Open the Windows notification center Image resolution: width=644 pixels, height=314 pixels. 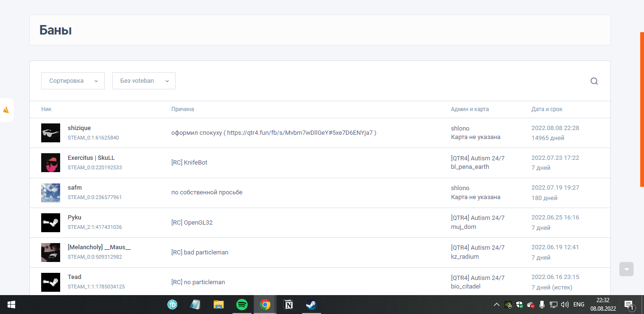[629, 305]
